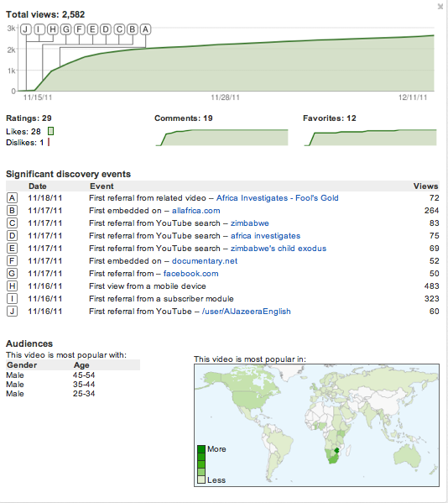Click the darkest green More legend swatch
This screenshot has height=503, width=448.
click(x=201, y=449)
